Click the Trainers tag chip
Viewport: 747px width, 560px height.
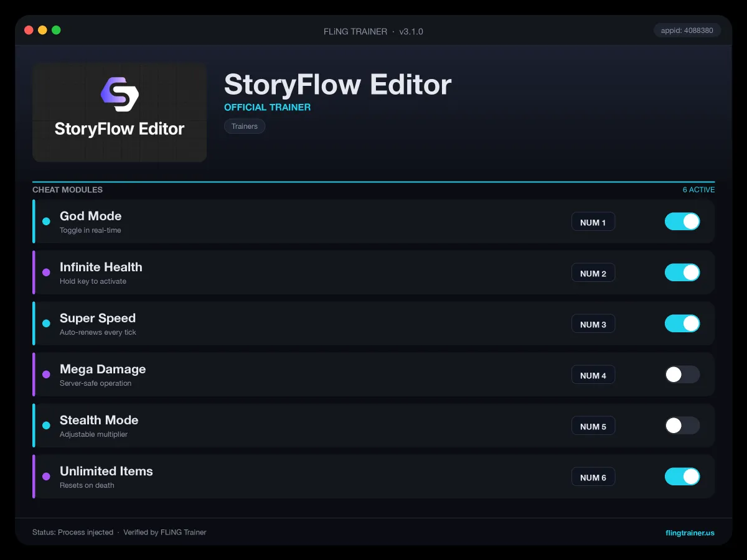[245, 126]
